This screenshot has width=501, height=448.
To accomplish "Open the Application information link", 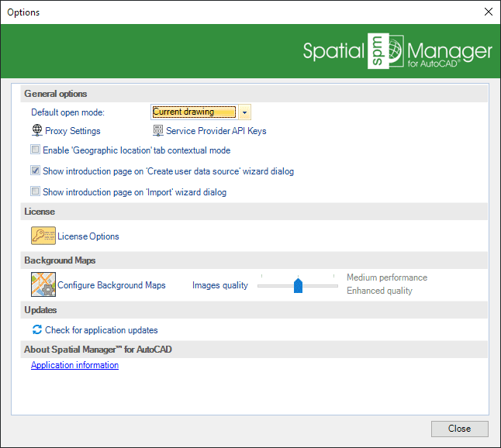I will click(74, 365).
